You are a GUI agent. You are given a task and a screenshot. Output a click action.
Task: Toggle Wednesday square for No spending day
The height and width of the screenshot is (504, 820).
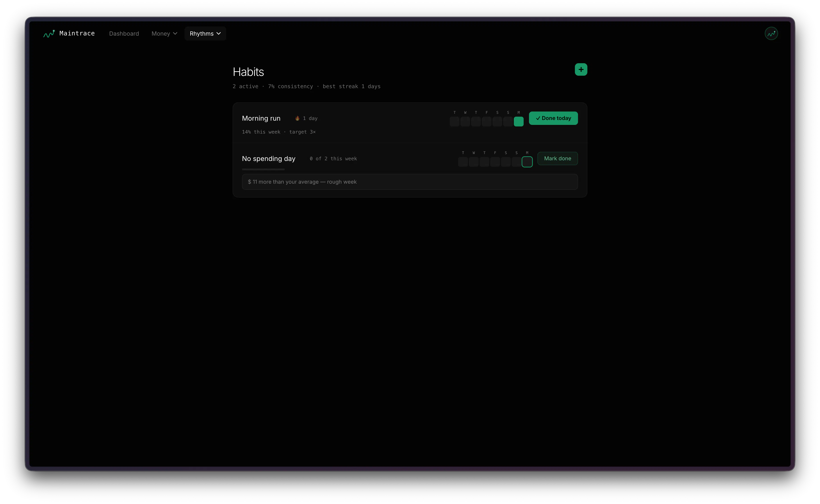474,162
